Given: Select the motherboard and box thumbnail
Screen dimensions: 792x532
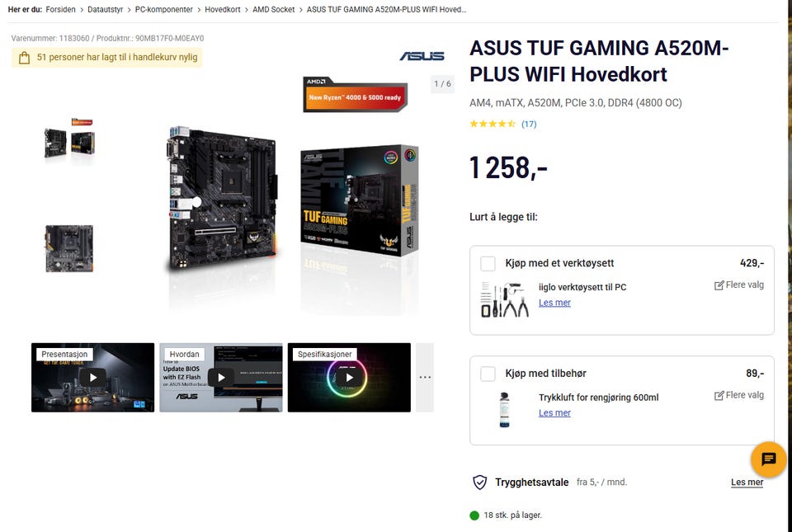Looking at the screenshot, I should pos(69,140).
